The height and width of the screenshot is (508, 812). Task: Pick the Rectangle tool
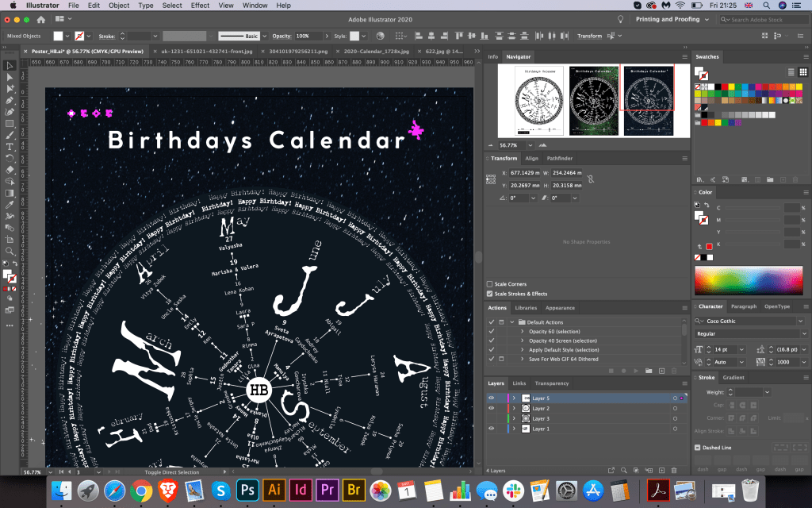(x=10, y=124)
